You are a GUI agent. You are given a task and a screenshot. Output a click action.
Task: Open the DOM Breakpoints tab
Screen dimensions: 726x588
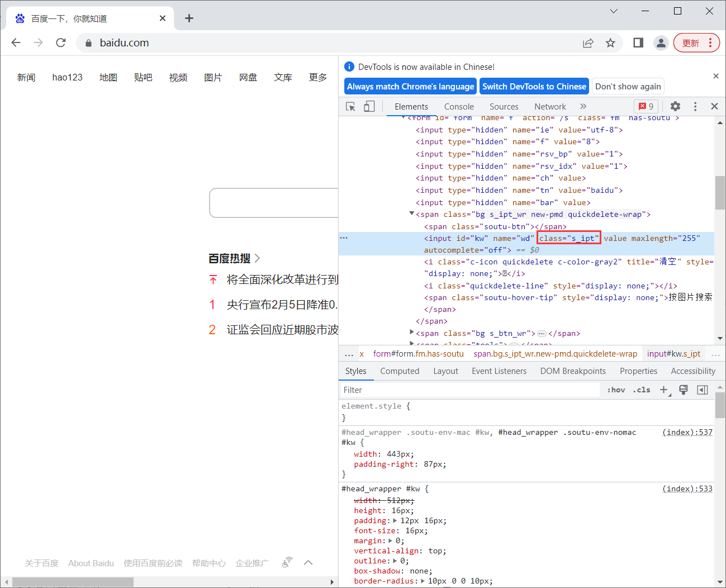[x=573, y=371]
